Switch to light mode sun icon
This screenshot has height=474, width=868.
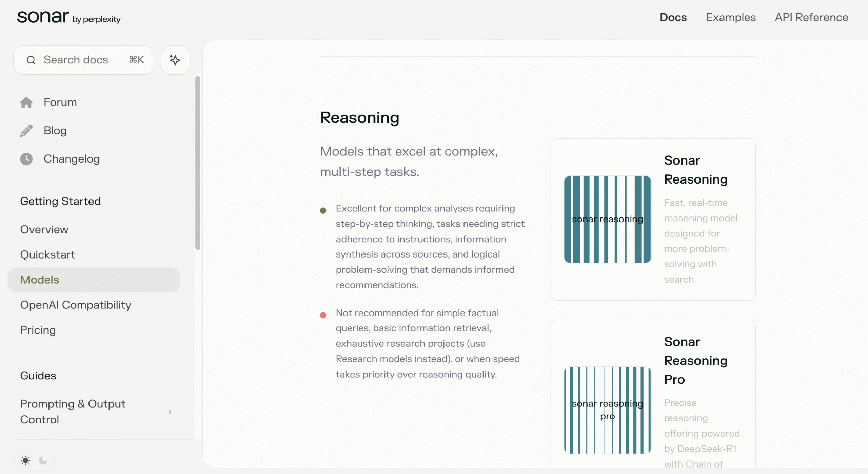point(25,460)
